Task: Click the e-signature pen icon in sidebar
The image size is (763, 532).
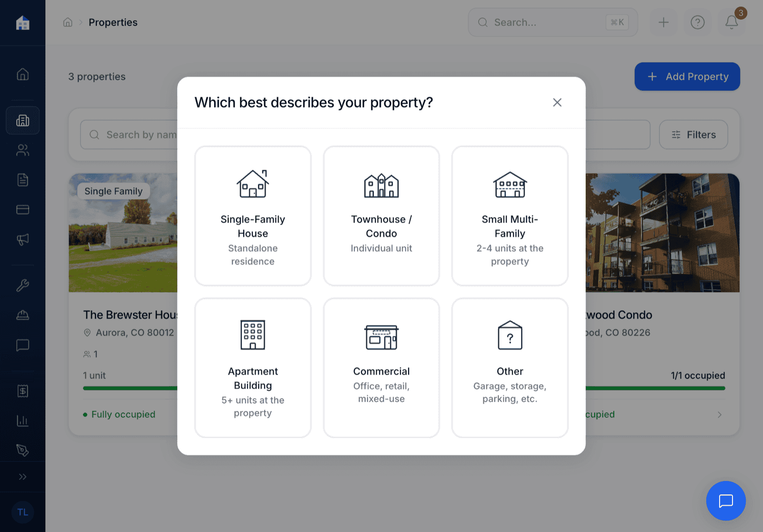Action: [22, 450]
